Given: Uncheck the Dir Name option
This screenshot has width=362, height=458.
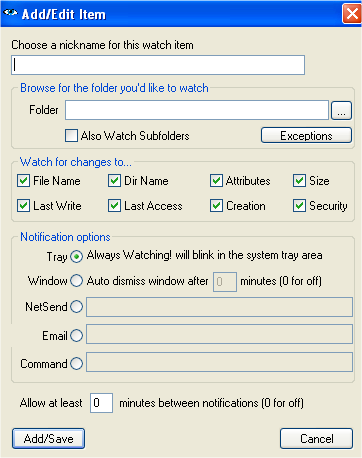Looking at the screenshot, I should tap(114, 181).
